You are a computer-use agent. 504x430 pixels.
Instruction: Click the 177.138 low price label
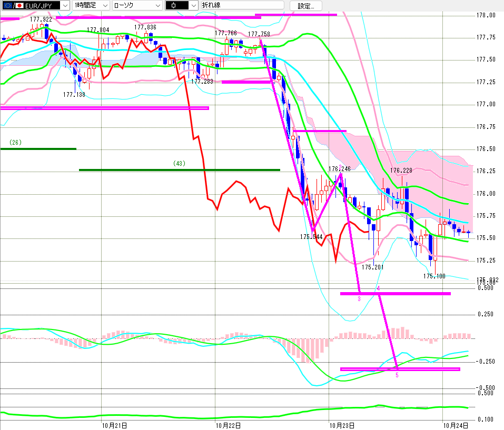click(74, 94)
